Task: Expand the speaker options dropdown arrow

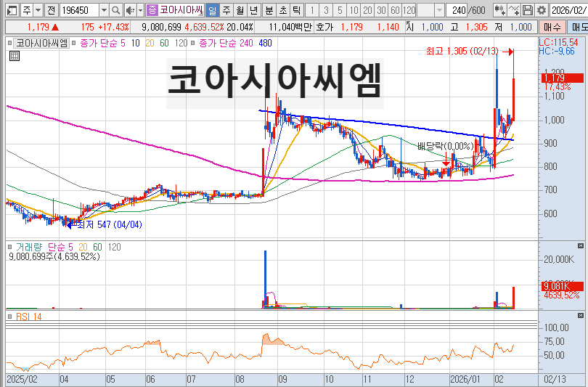Action: 140,10
